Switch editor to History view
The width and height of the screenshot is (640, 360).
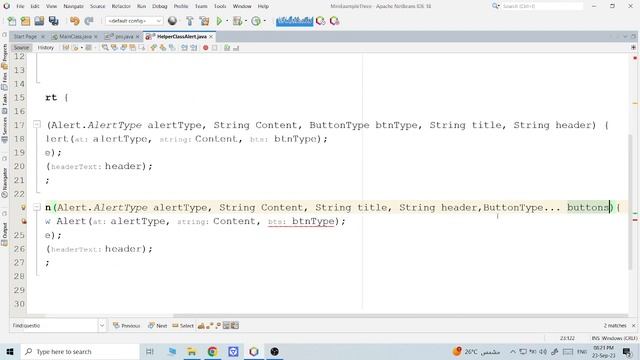(x=45, y=48)
